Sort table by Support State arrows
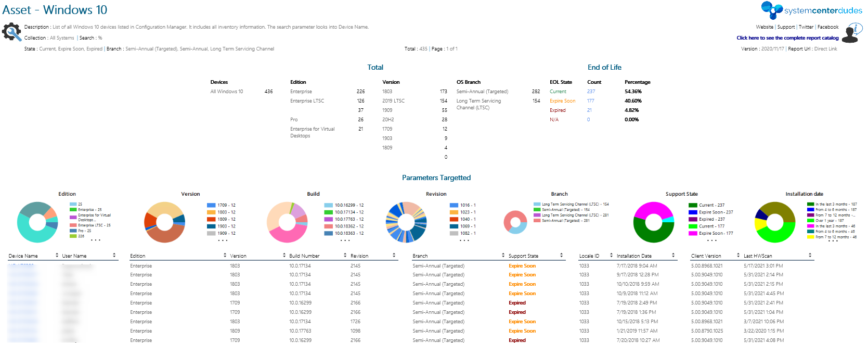868x343 pixels. coord(561,256)
